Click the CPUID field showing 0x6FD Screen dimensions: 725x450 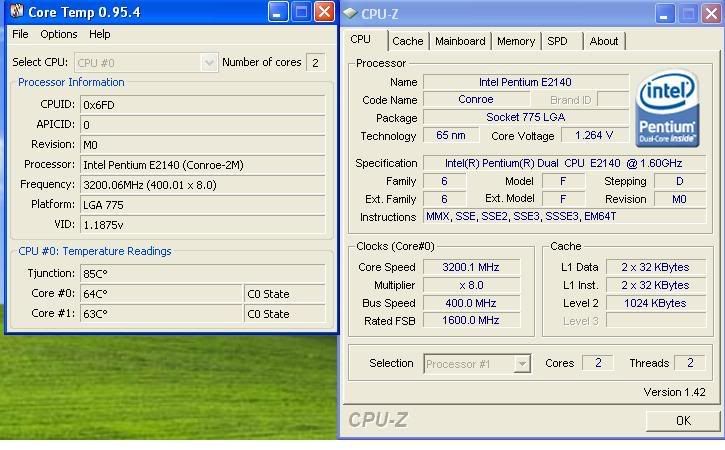[203, 105]
